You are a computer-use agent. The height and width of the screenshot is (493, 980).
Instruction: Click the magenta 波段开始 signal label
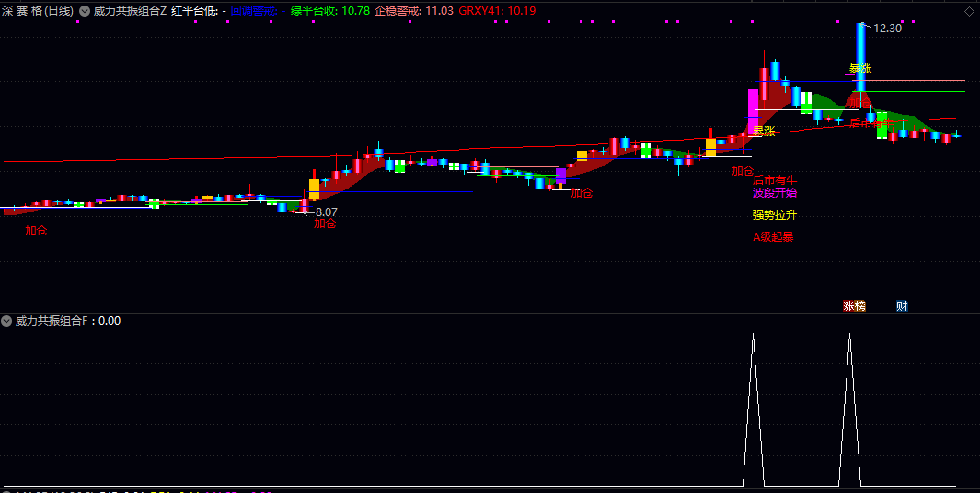click(775, 192)
